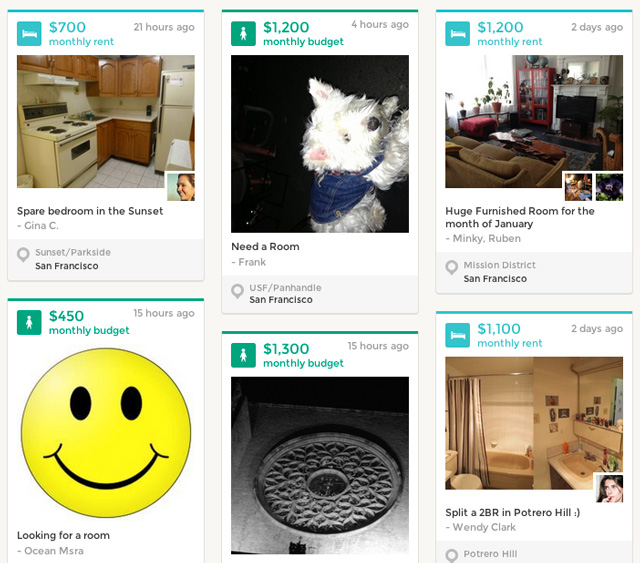Open the 'Looking for a room' post title
Image resolution: width=640 pixels, height=563 pixels.
pyautogui.click(x=63, y=535)
